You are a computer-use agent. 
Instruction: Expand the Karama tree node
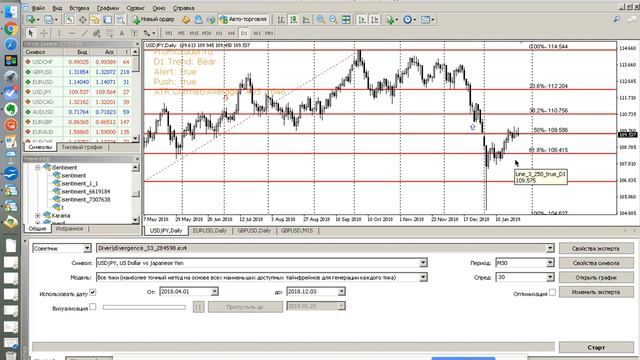(x=38, y=216)
